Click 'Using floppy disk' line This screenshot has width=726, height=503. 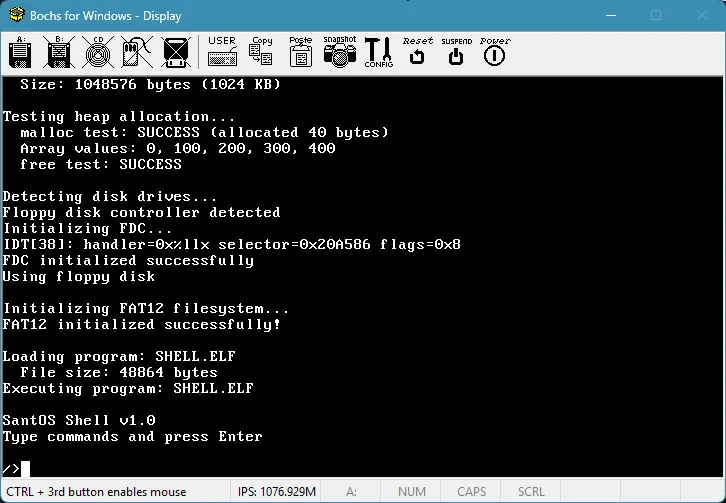(79, 277)
